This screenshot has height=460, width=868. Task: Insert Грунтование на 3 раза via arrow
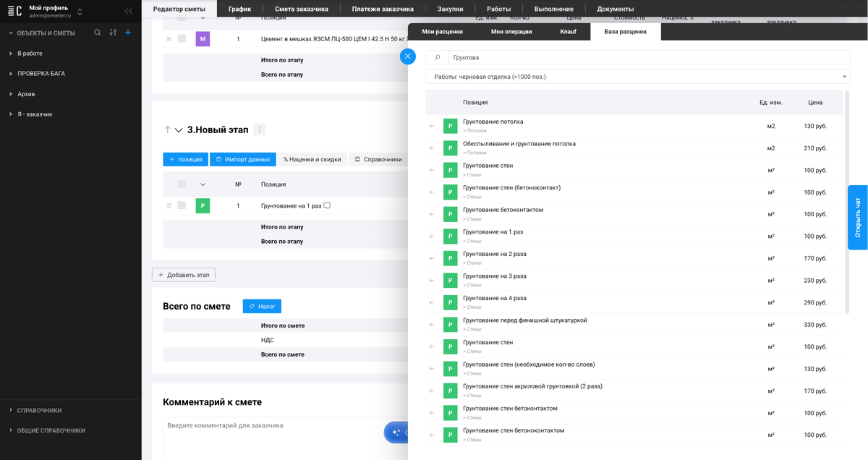[x=432, y=280]
